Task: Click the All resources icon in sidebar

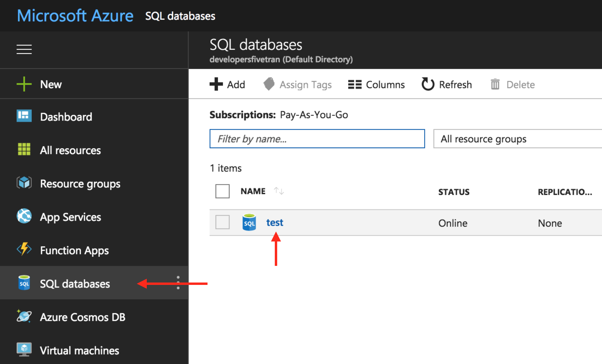Action: (x=23, y=150)
